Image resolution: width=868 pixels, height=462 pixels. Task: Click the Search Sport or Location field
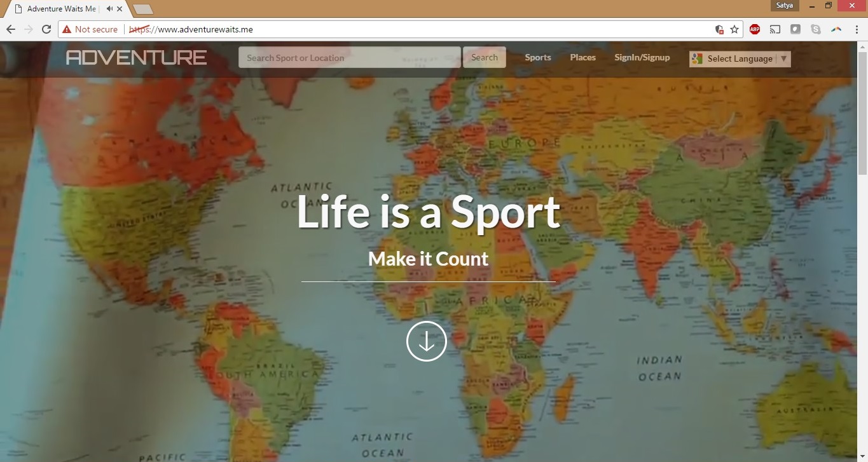point(349,57)
